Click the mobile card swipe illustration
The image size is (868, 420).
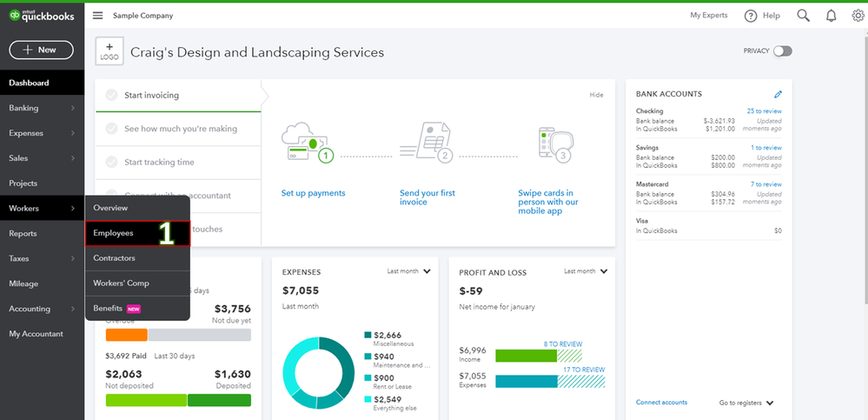tap(555, 145)
